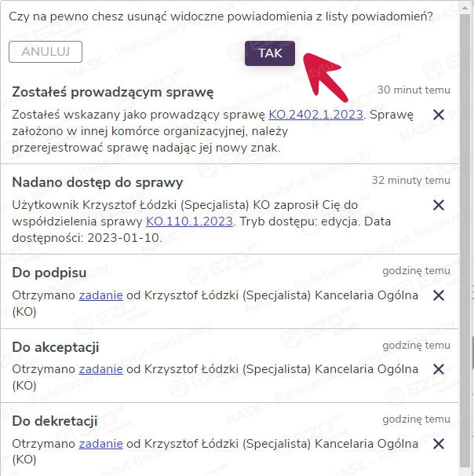Open case link KO.110.1.2023
474x476 pixels.
(x=189, y=222)
